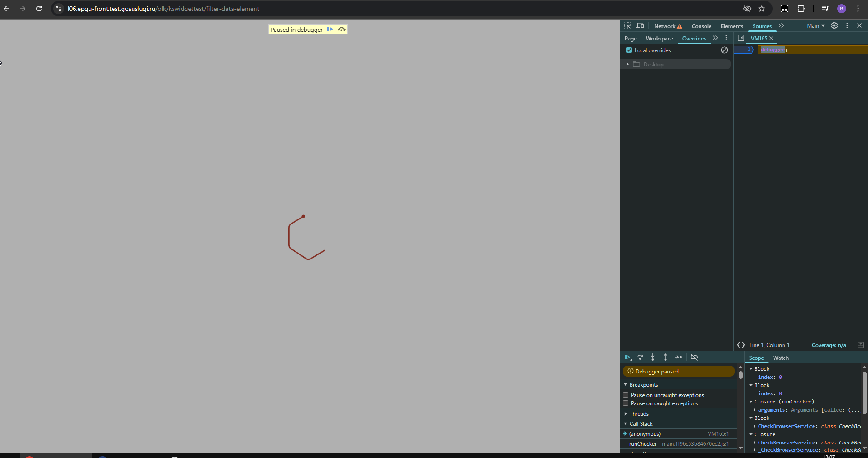Open the Main JavaScript context dropdown
The image size is (868, 458).
(x=816, y=26)
